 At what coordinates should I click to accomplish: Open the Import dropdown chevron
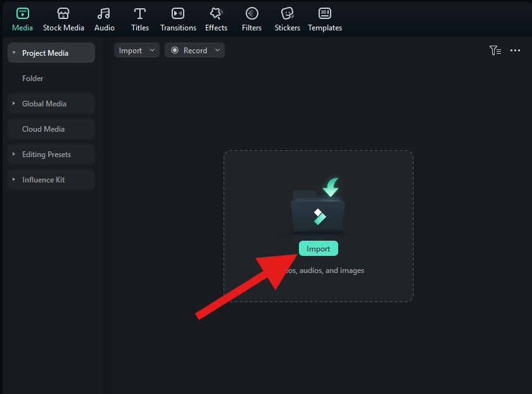[153, 50]
